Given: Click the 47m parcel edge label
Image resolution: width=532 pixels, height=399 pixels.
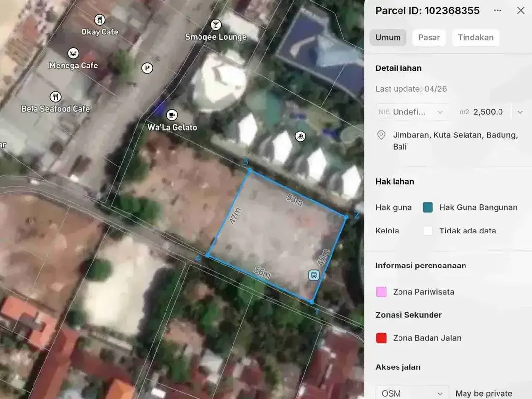Looking at the screenshot, I should tap(235, 216).
